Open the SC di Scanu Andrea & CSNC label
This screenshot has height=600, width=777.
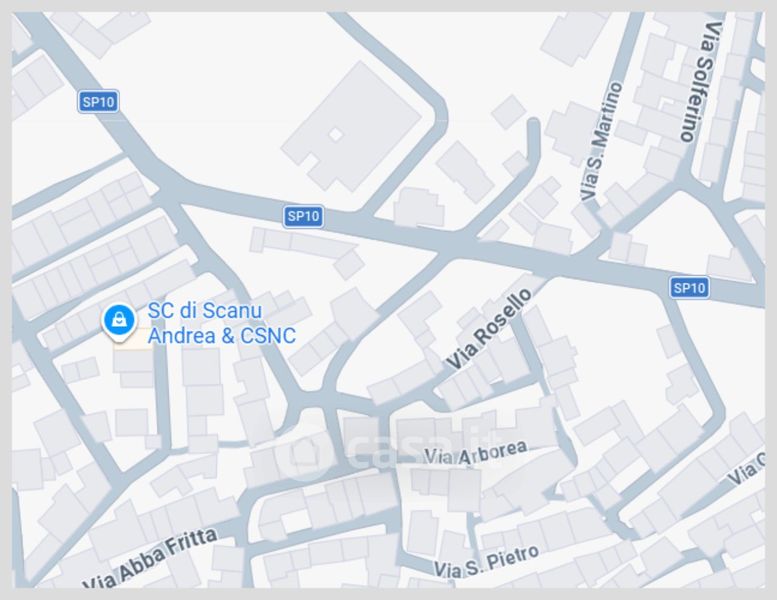[222, 323]
